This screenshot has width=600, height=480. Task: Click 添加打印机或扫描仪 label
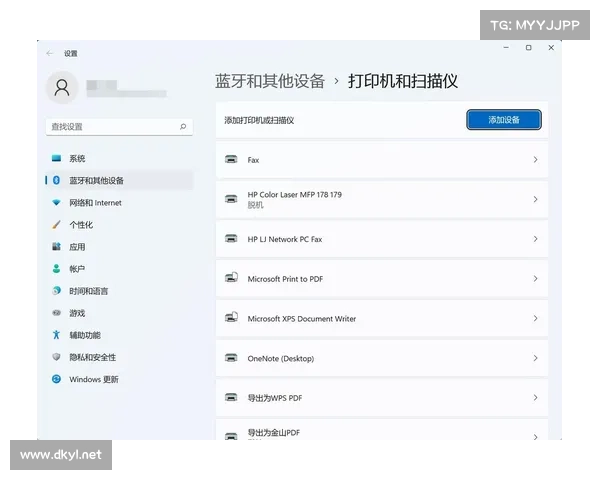[x=259, y=121]
